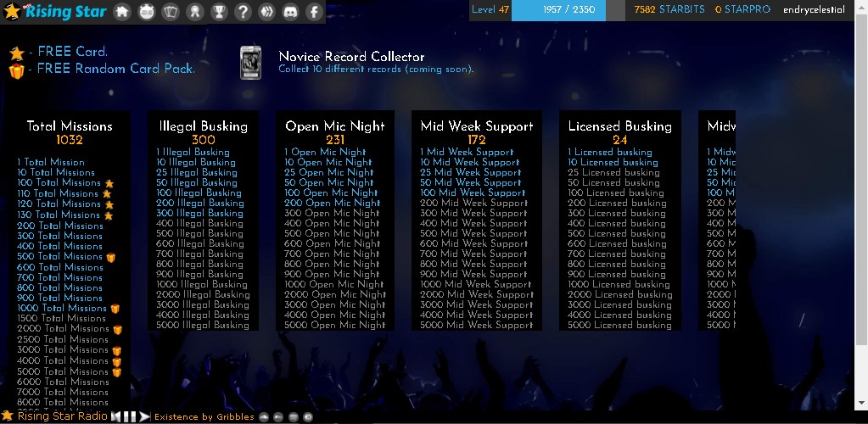Open the Facebook icon
This screenshot has width=868, height=424.
[x=315, y=12]
